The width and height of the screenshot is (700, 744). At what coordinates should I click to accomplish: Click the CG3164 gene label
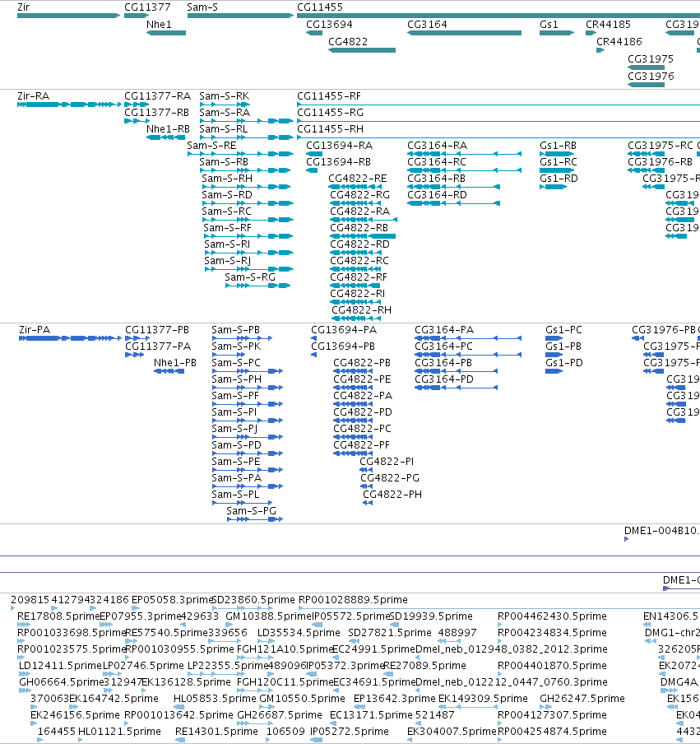tap(427, 24)
